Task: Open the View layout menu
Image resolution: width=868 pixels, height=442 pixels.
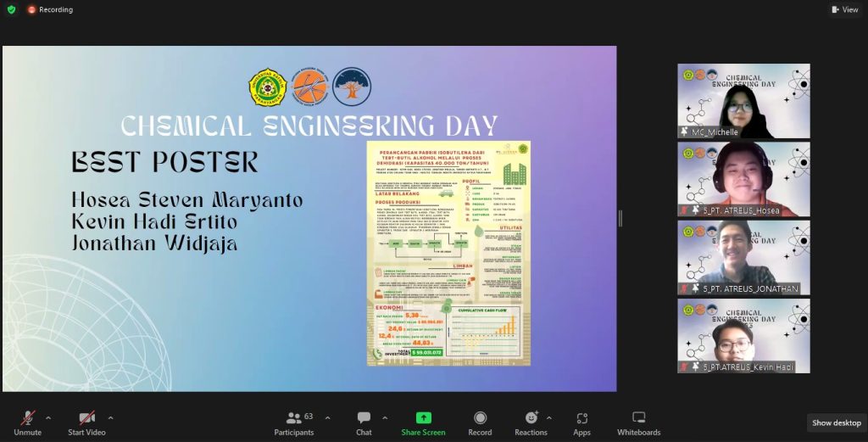Action: point(843,9)
